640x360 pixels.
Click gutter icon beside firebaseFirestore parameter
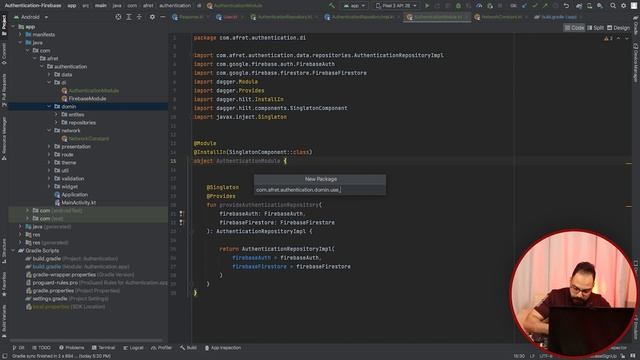182,222
